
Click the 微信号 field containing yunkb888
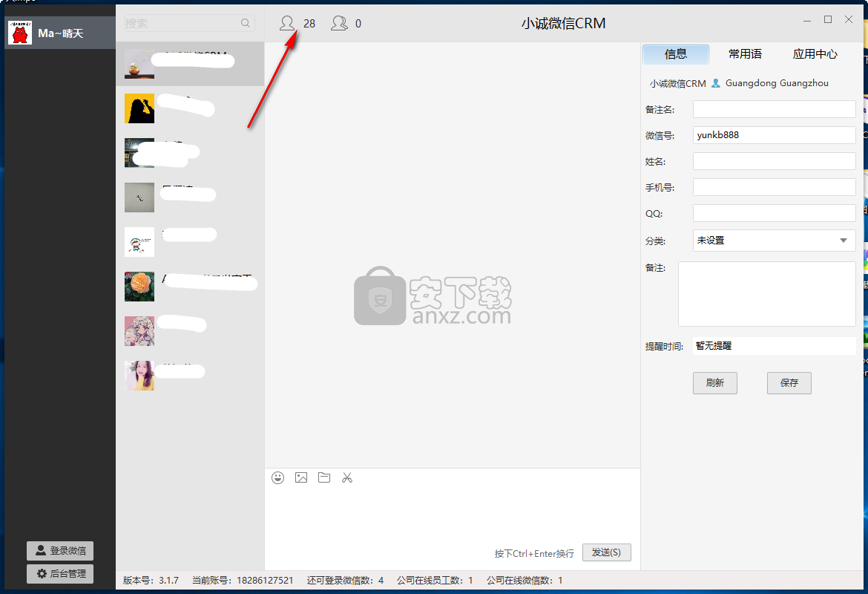774,135
